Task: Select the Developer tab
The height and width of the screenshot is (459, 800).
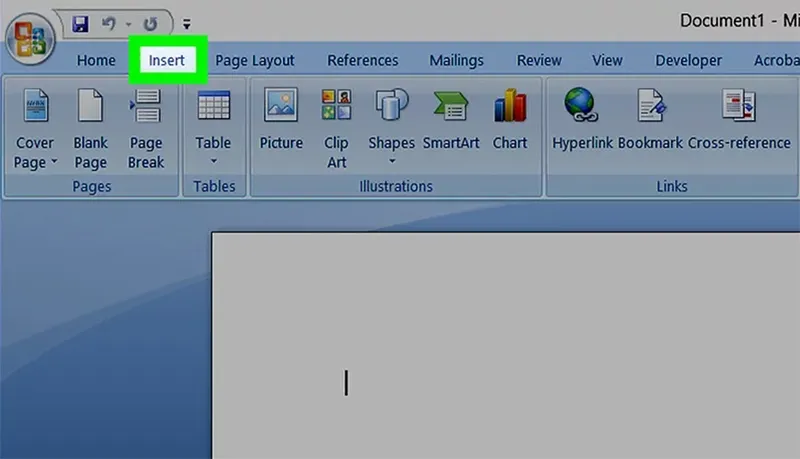Action: 688,60
